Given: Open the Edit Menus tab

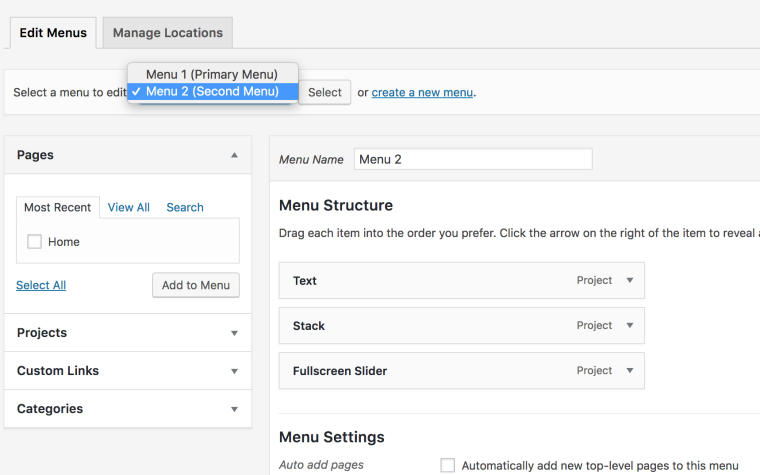Looking at the screenshot, I should click(x=53, y=33).
